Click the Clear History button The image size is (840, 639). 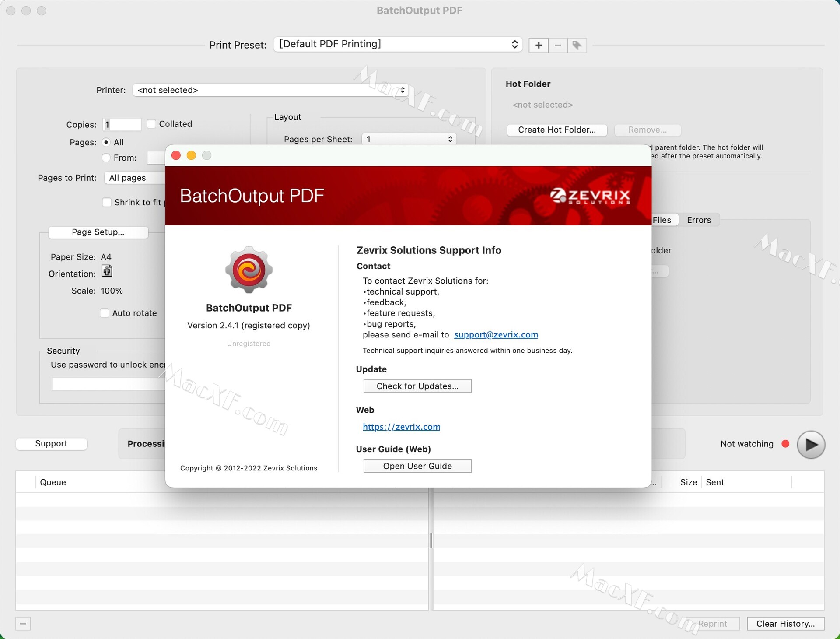(x=785, y=624)
